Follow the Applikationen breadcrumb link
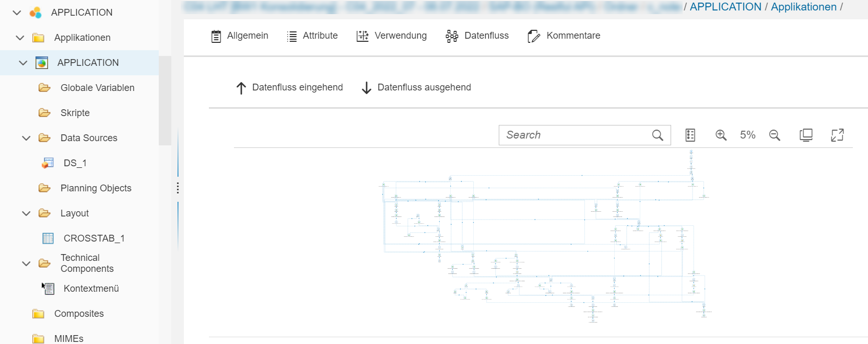This screenshot has height=344, width=868. click(x=803, y=7)
